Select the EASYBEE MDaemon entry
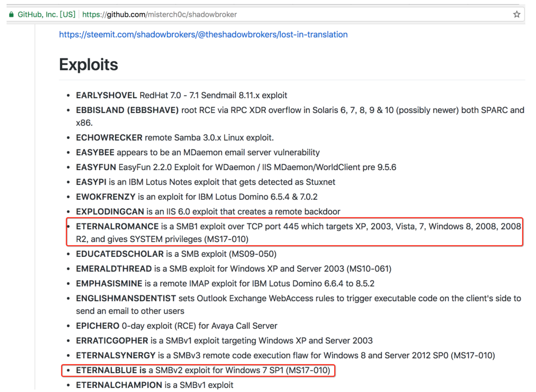 coord(198,152)
